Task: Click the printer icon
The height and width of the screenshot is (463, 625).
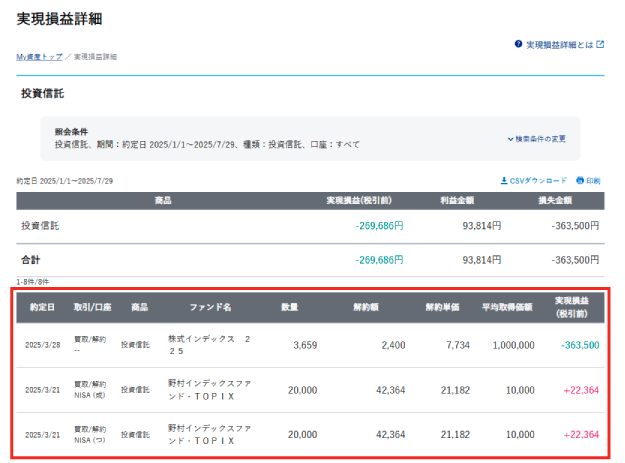Action: click(578, 181)
